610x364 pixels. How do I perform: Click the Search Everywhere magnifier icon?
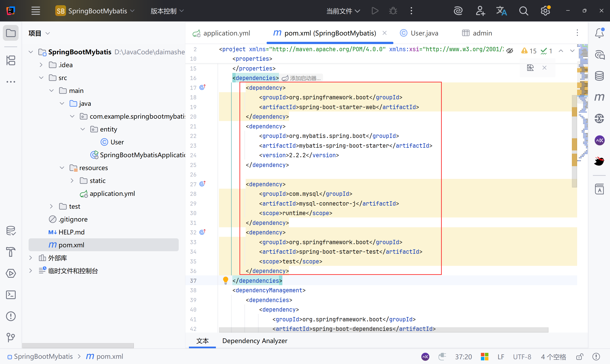coord(524,11)
